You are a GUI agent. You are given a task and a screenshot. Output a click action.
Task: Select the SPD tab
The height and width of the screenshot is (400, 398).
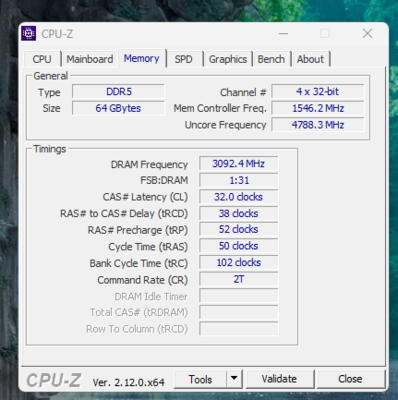(184, 59)
